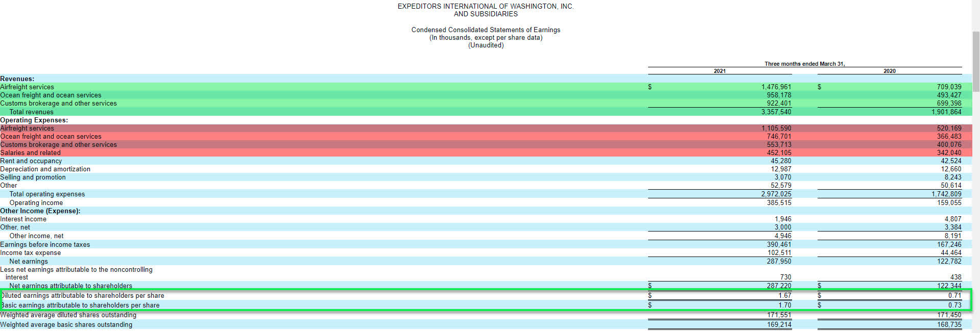Select 2021 basic shares value 169,214

[779, 325]
